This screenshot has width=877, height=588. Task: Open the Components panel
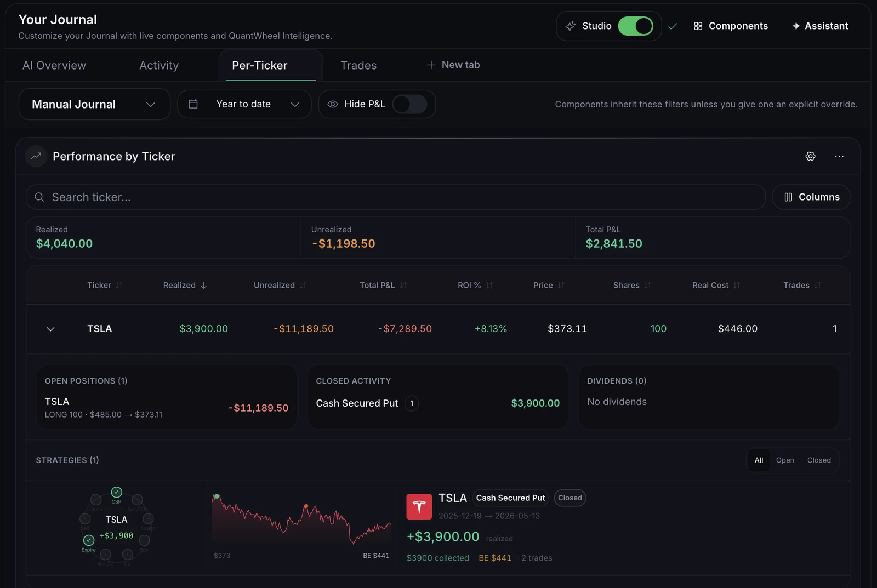(731, 26)
